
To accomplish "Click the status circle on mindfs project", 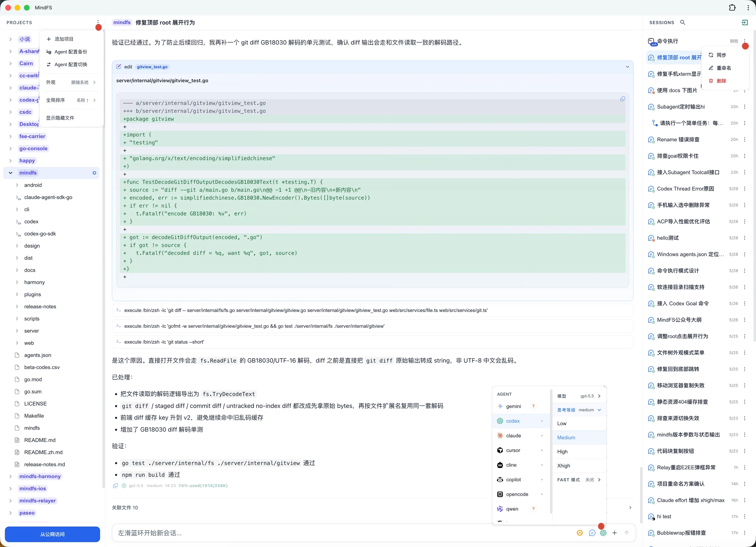I will (x=94, y=173).
